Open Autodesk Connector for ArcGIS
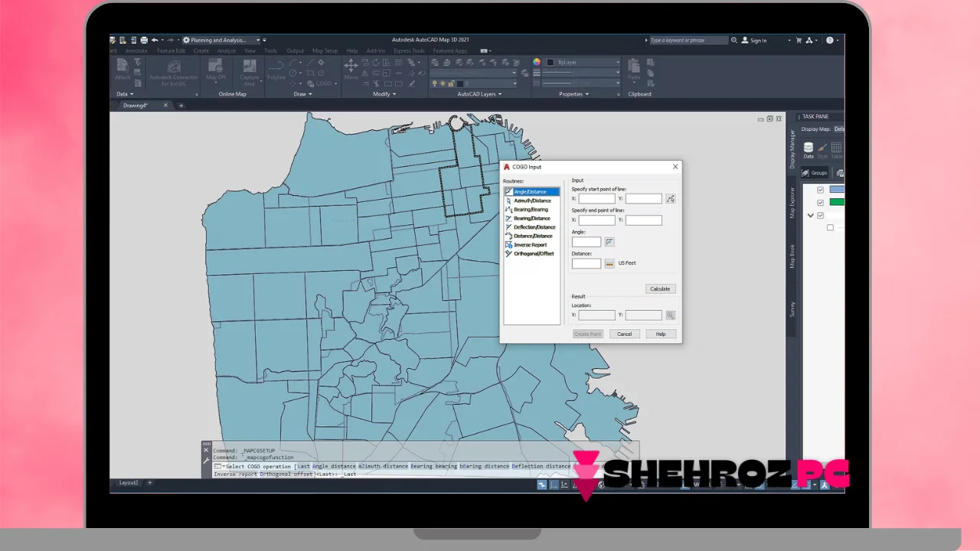980x551 pixels. 174,73
